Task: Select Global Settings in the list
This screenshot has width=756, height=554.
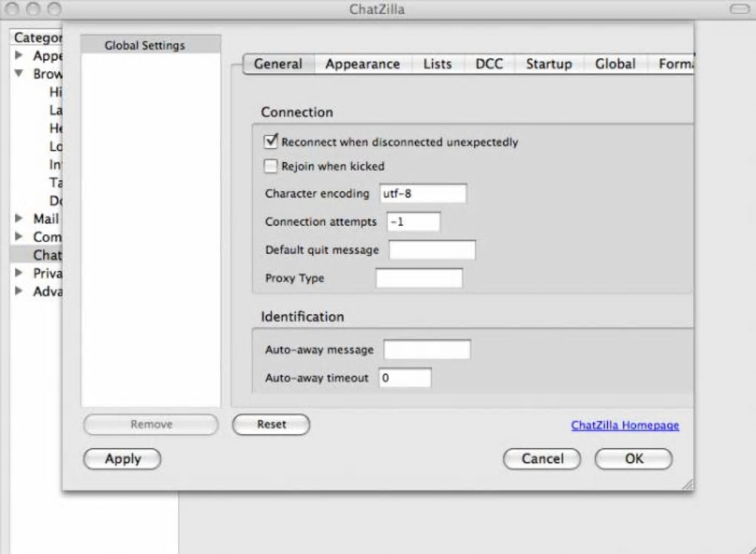Action: [151, 45]
